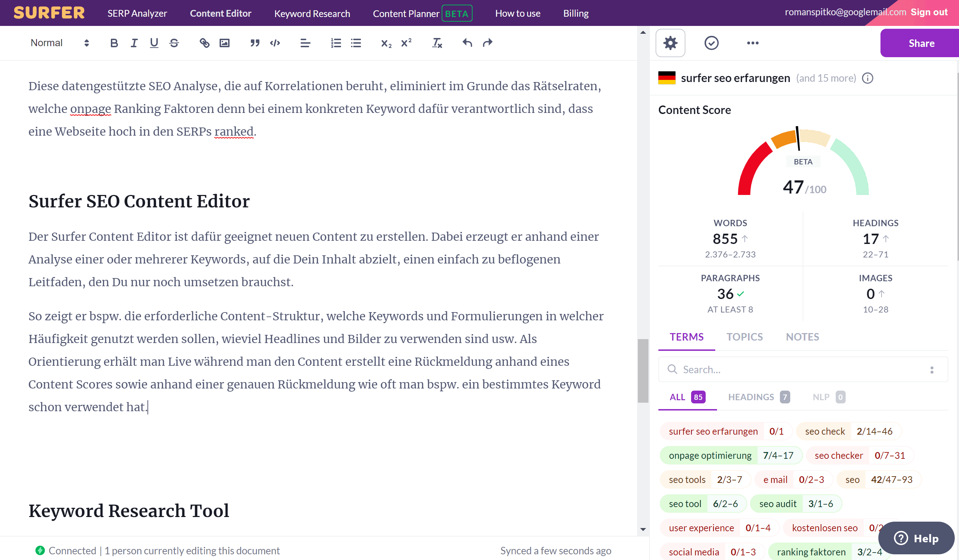Apply superscript formatting

point(406,43)
